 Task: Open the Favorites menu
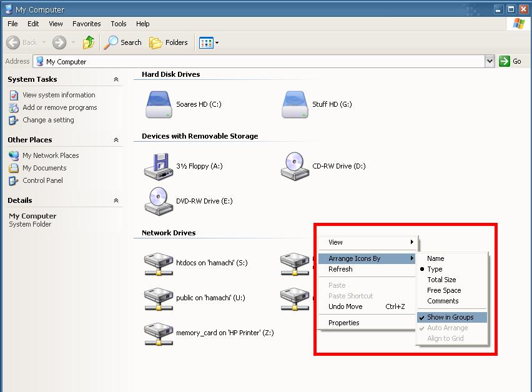tap(87, 24)
